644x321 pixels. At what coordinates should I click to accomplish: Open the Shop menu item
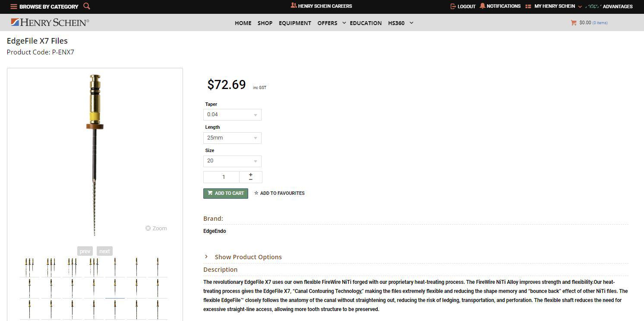[265, 23]
